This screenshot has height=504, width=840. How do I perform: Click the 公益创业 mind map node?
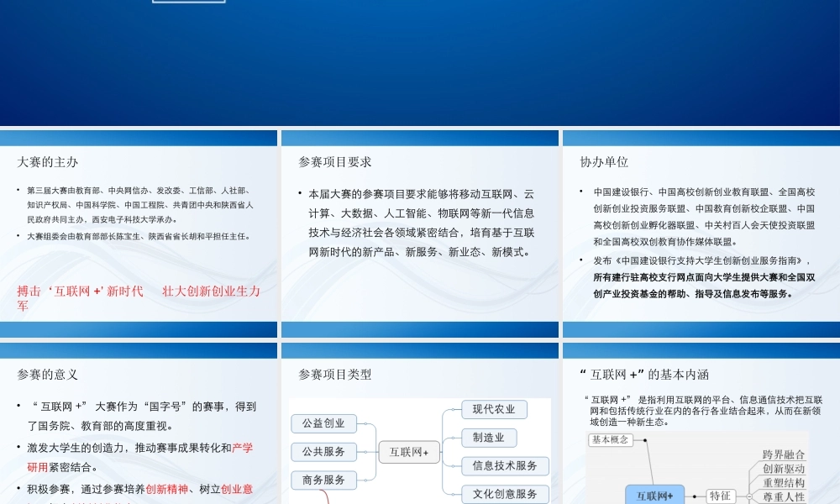323,423
